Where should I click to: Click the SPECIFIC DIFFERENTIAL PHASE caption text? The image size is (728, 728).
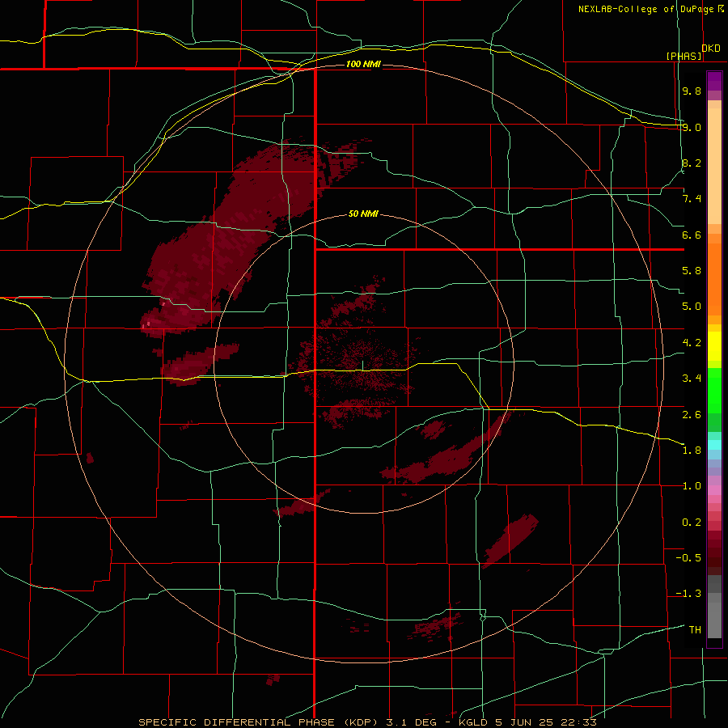(236, 722)
